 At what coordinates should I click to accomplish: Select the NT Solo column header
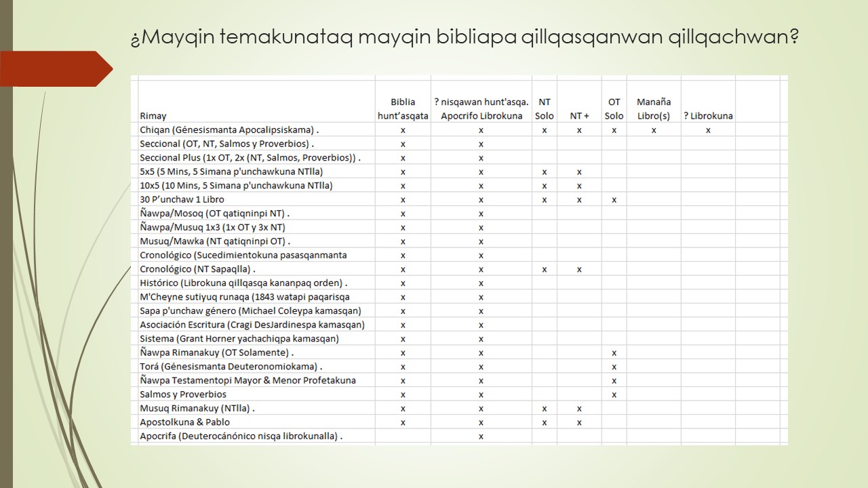pyautogui.click(x=545, y=108)
